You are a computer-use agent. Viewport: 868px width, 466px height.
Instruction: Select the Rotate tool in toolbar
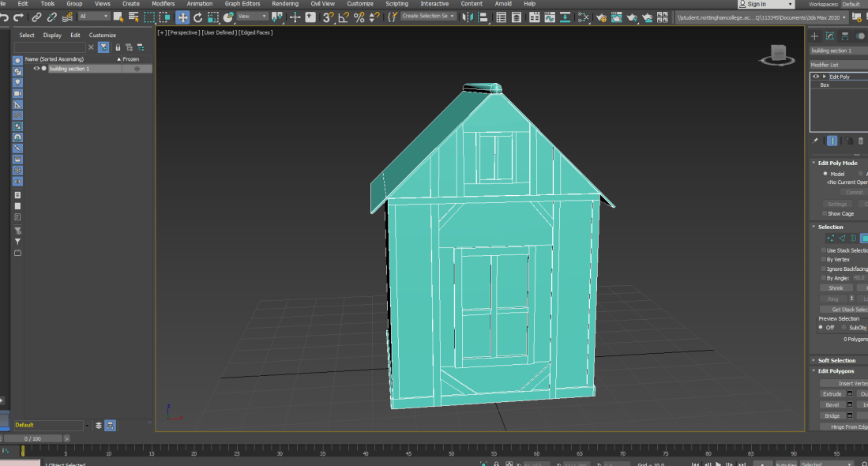(197, 17)
